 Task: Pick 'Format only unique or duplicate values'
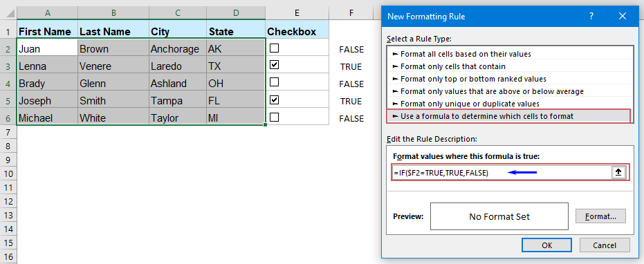point(508,104)
